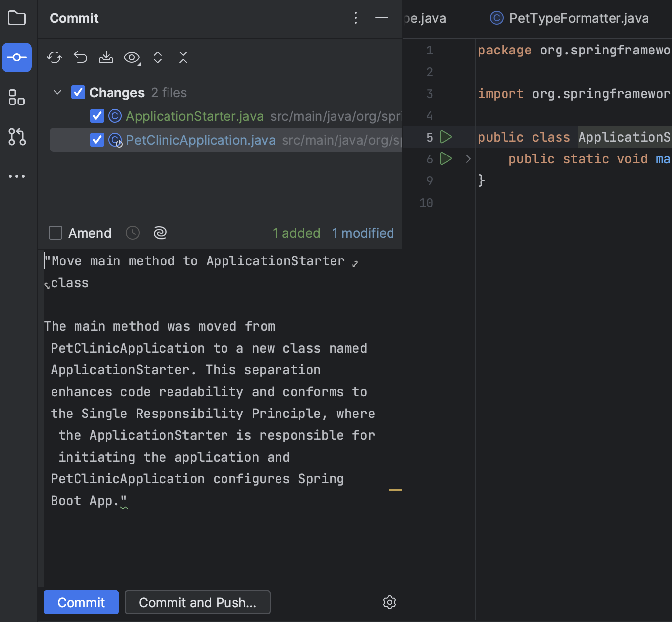Screen dimensions: 672x622
Task: Select PetClinicApplication.java in changes list
Action: click(x=200, y=140)
